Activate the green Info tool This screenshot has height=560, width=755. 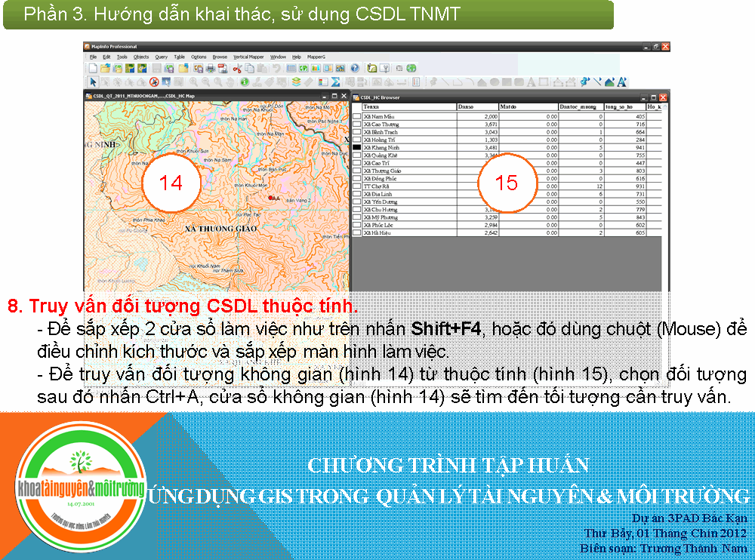click(x=245, y=82)
